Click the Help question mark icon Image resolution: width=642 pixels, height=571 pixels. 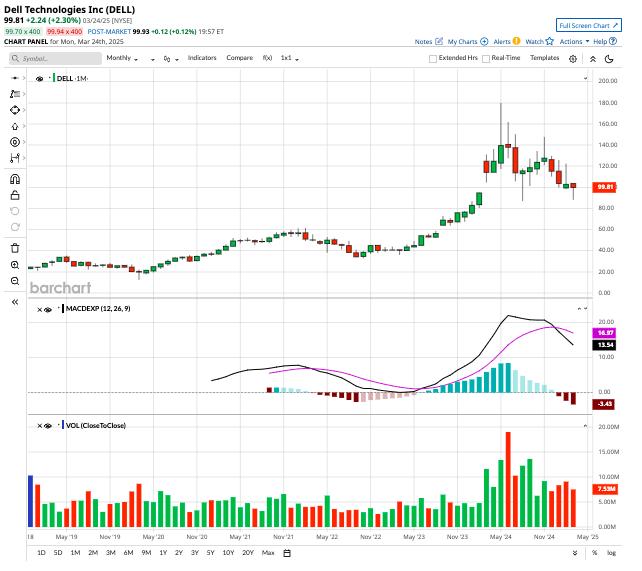point(613,41)
